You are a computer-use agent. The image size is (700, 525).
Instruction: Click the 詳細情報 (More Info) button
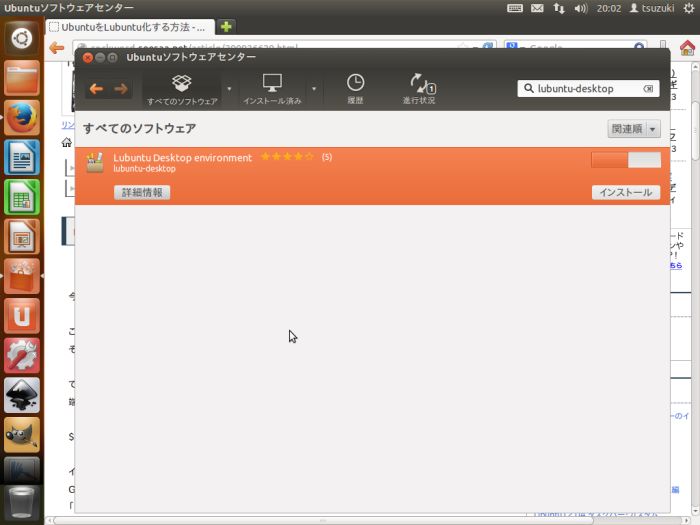(142, 192)
